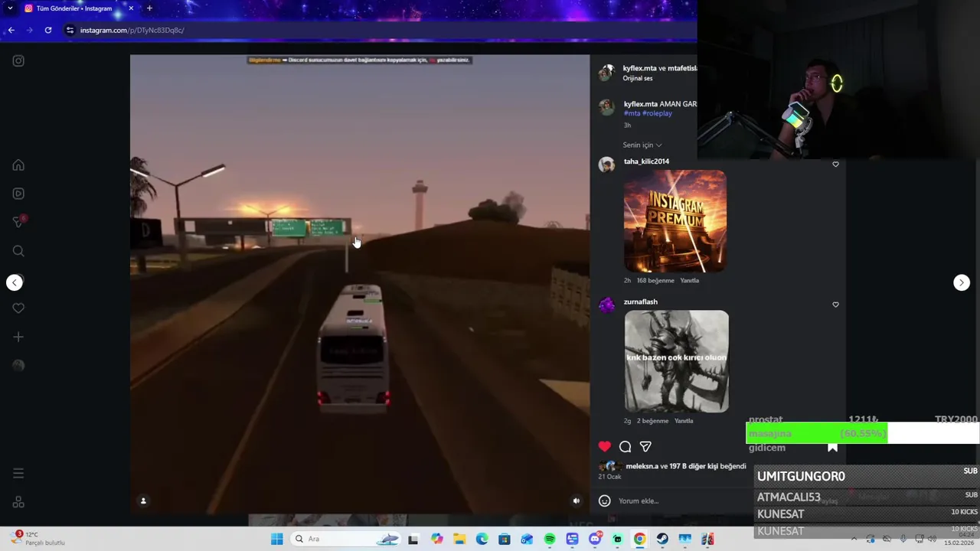Open taha_kilic2014's profile username

(x=646, y=161)
